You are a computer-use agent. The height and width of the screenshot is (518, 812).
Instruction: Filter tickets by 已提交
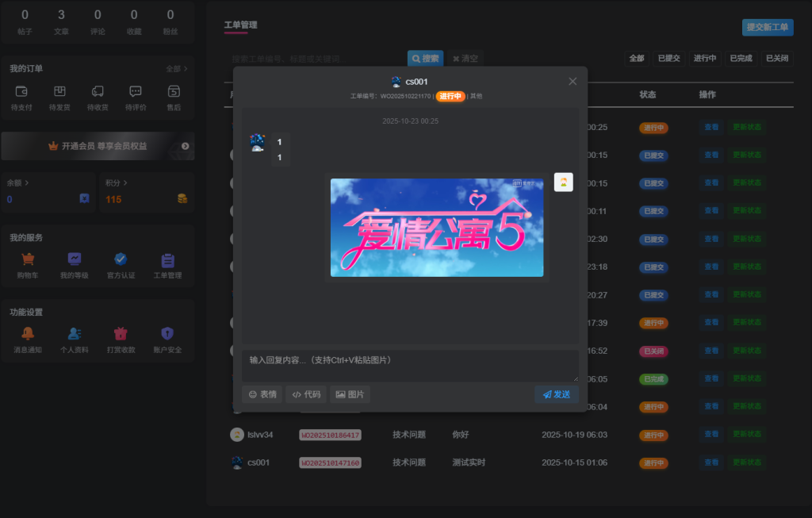tap(668, 59)
